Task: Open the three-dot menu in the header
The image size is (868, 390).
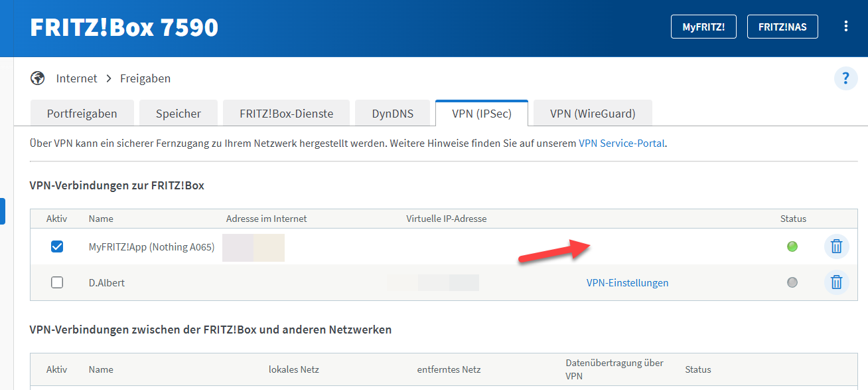Action: [845, 27]
